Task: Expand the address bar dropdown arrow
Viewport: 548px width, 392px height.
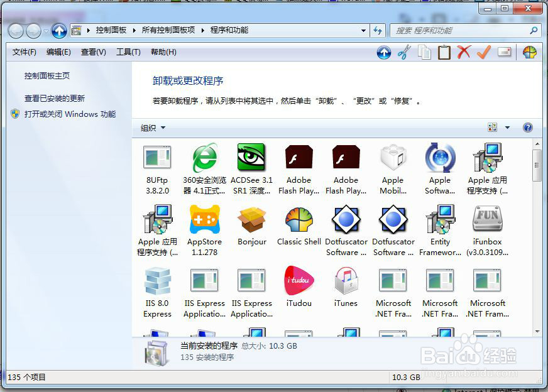Action: [x=363, y=30]
